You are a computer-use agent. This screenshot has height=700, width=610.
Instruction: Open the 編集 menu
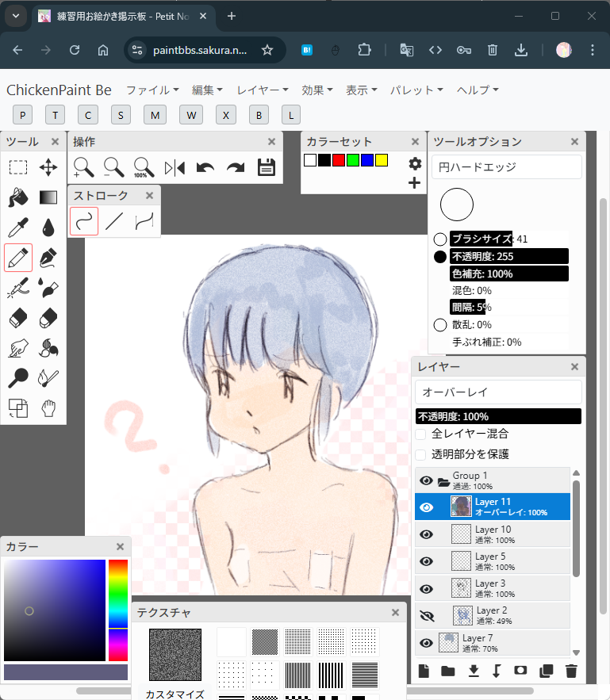[207, 90]
